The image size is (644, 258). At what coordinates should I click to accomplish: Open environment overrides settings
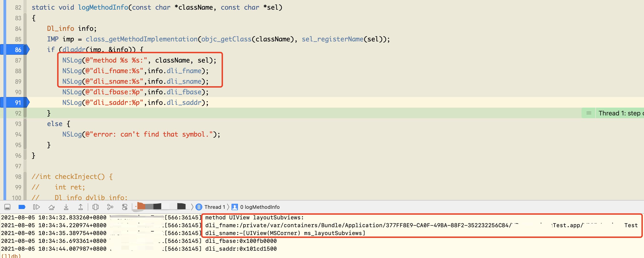pos(125,207)
